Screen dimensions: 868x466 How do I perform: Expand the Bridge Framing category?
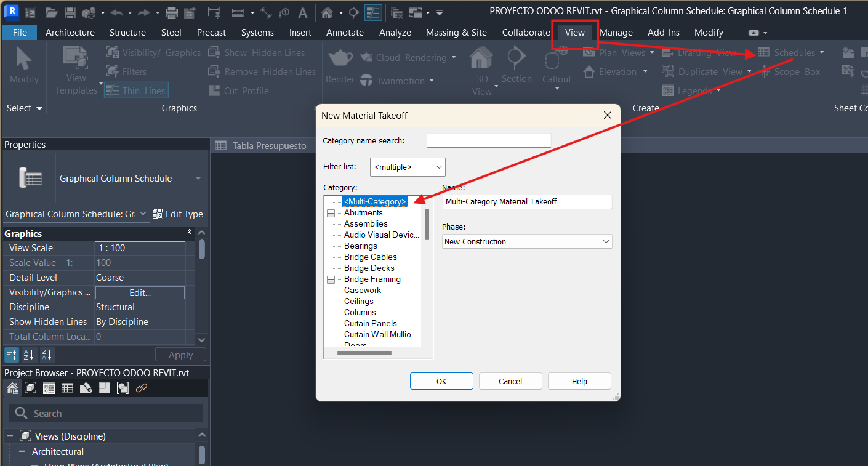click(x=331, y=279)
